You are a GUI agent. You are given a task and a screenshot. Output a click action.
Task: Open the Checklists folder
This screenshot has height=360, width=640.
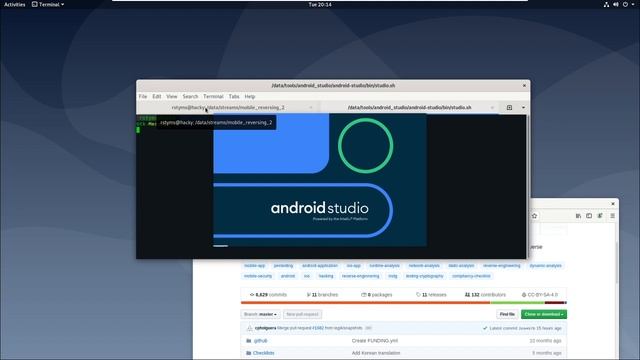point(264,353)
